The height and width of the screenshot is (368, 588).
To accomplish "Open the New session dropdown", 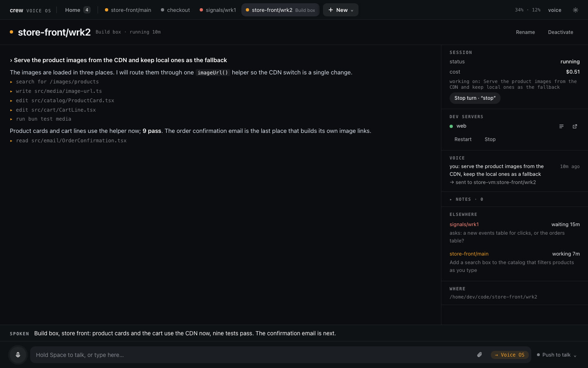I will pos(341,10).
